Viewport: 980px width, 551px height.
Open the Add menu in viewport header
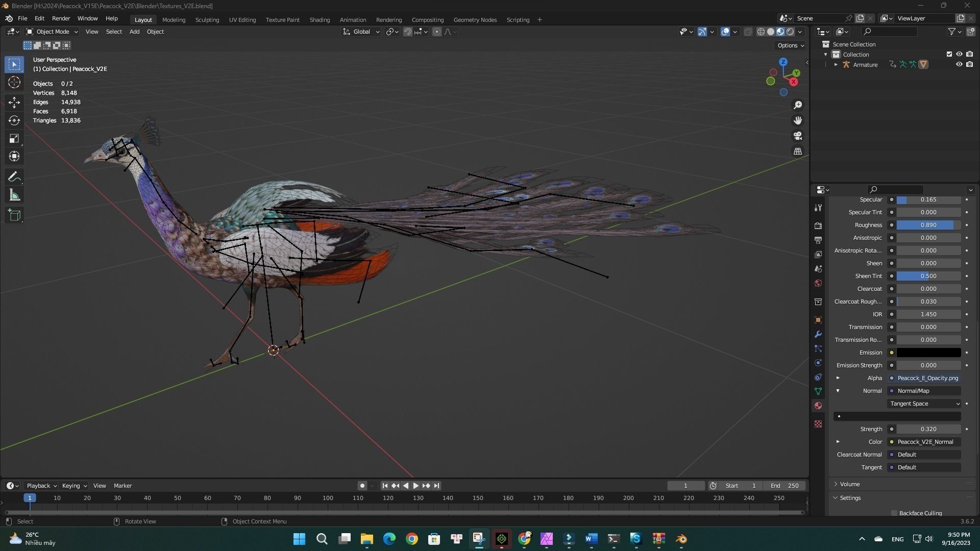(x=134, y=32)
